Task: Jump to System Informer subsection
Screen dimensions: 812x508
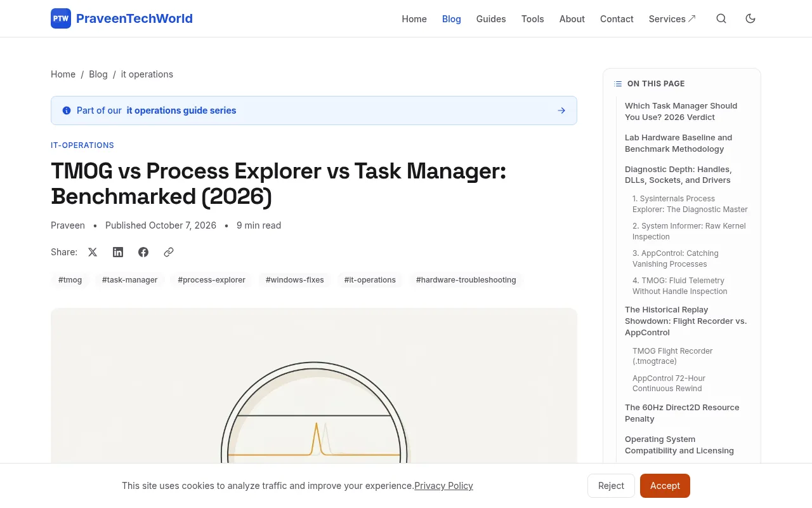Action: pyautogui.click(x=689, y=231)
